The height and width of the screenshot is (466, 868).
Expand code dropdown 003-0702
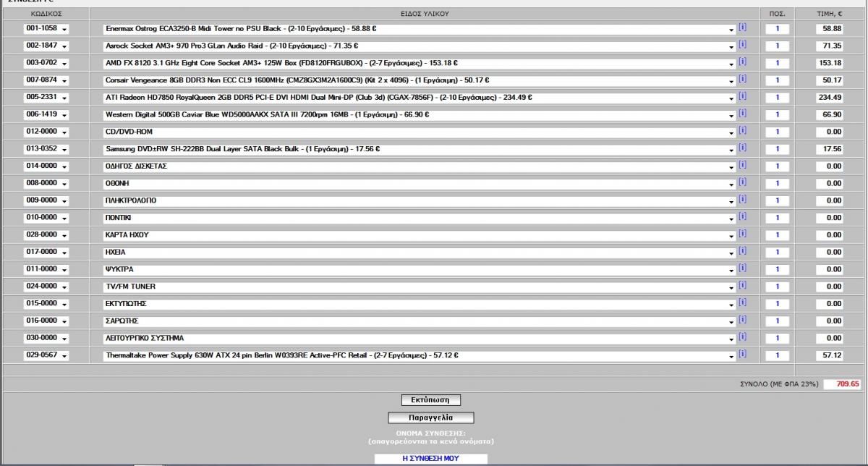click(x=46, y=63)
